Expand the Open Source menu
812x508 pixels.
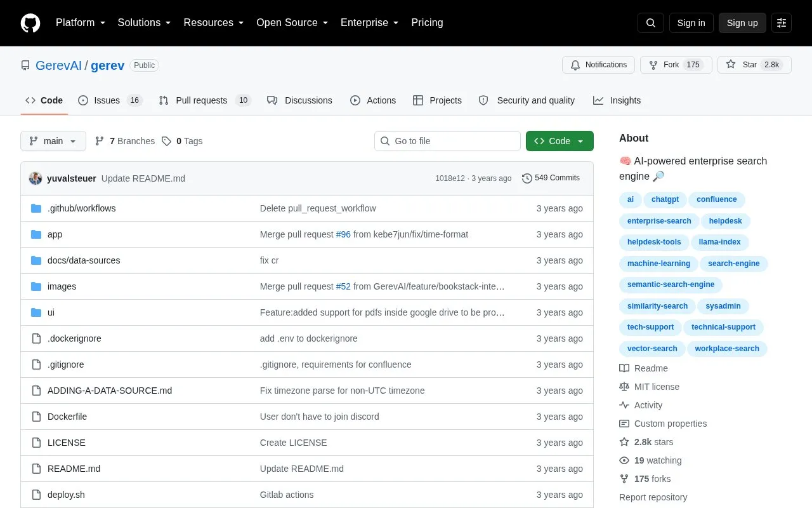click(292, 23)
